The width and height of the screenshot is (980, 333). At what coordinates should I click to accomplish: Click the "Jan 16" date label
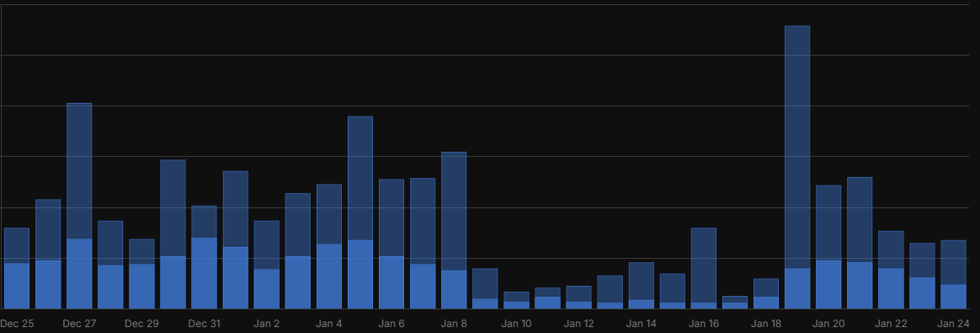[704, 324]
